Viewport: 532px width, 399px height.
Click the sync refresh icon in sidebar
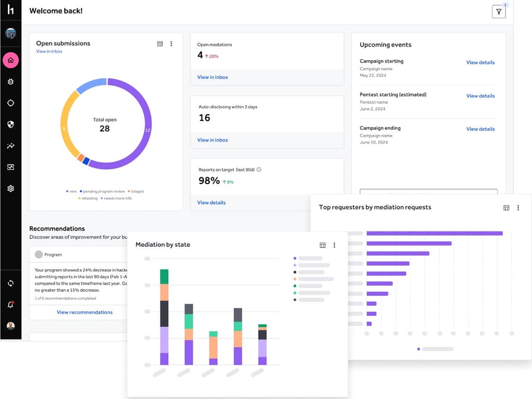click(10, 284)
